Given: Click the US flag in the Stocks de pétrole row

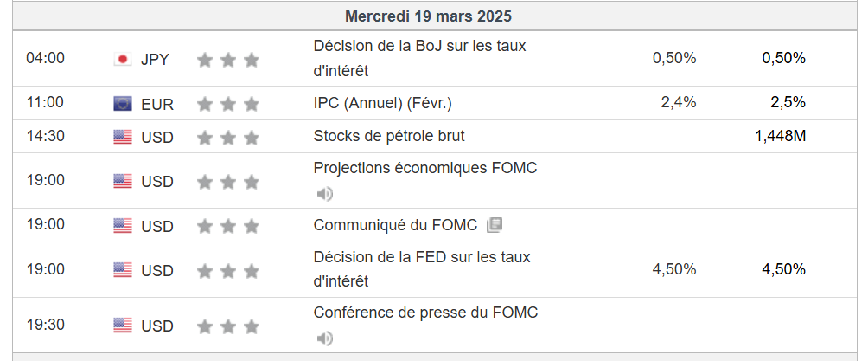Looking at the screenshot, I should (123, 137).
